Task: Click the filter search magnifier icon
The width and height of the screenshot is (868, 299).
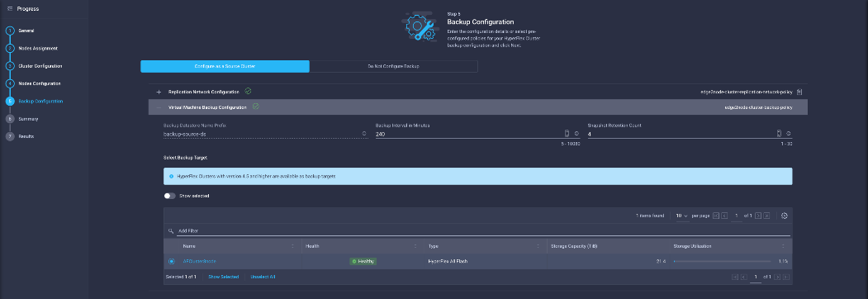Action: coord(171,231)
